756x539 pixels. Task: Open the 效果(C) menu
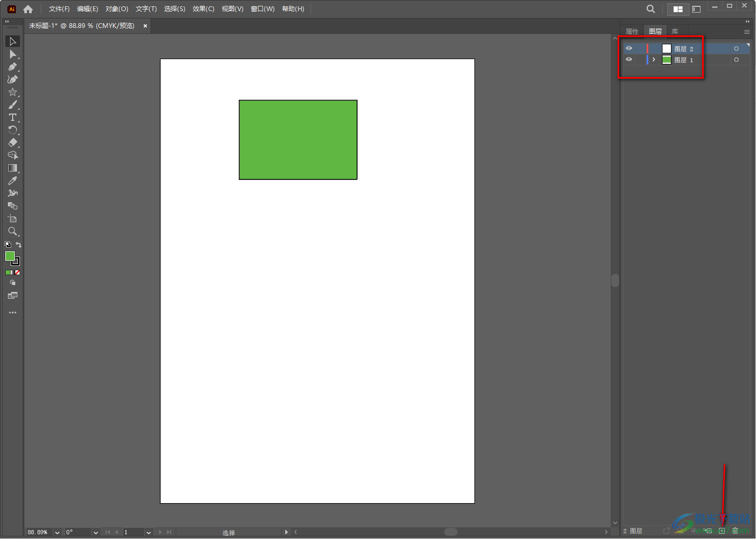(203, 9)
